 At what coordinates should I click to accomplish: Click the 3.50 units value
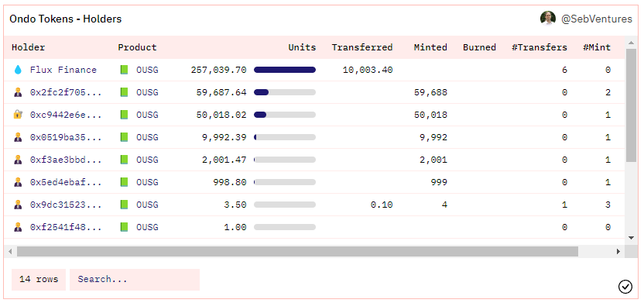pyautogui.click(x=235, y=205)
